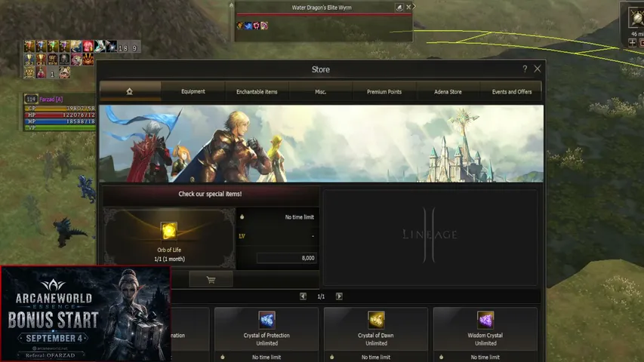Click the orange claw buff icon

(88, 59)
